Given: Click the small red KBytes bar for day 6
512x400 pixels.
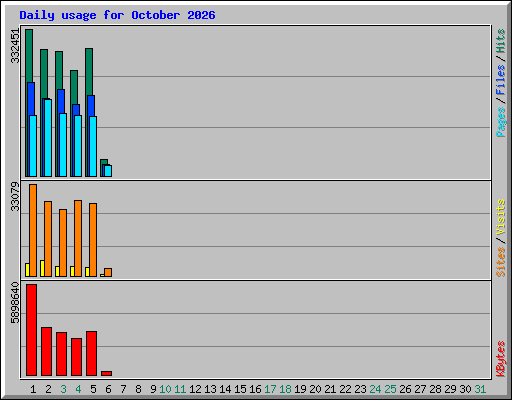Looking at the screenshot, I should tap(107, 374).
